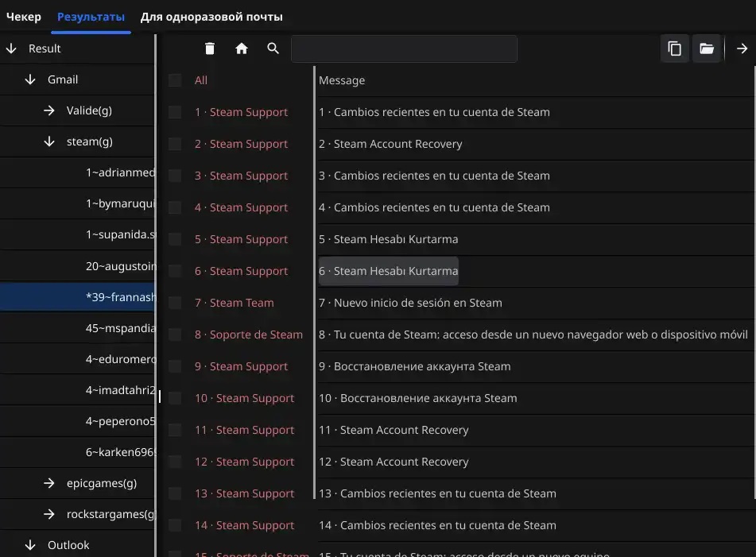Screen dimensions: 756x557
Task: Click the trash delete icon
Action: pyautogui.click(x=209, y=48)
